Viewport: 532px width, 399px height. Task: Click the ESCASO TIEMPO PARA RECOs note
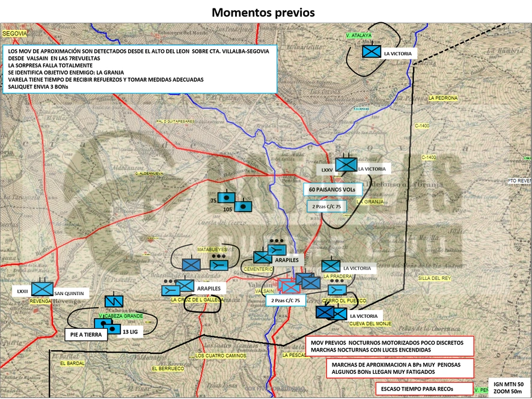[x=424, y=389]
